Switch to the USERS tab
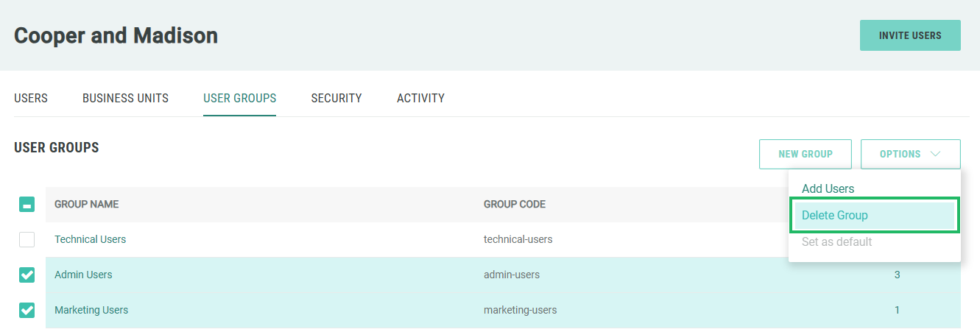The width and height of the screenshot is (980, 332). (31, 98)
